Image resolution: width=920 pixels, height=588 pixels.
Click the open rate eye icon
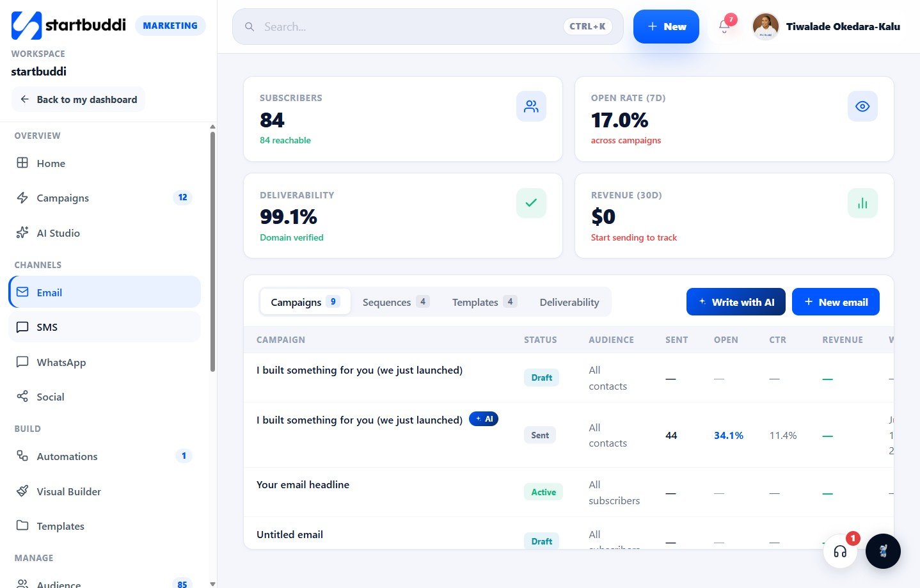(x=862, y=106)
